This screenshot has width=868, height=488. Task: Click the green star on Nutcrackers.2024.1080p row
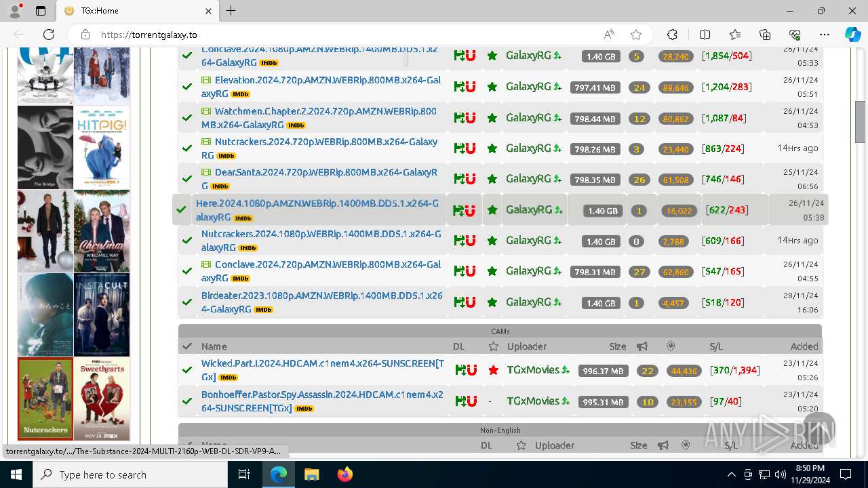click(x=492, y=241)
